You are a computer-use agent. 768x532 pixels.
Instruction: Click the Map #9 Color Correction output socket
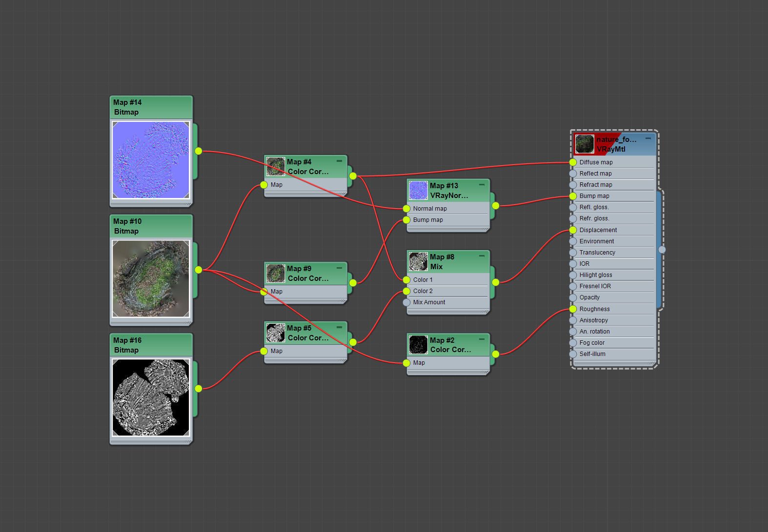353,283
